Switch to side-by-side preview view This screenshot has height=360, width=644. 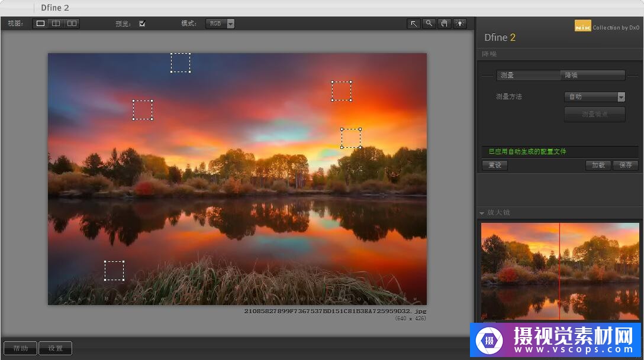(x=72, y=24)
